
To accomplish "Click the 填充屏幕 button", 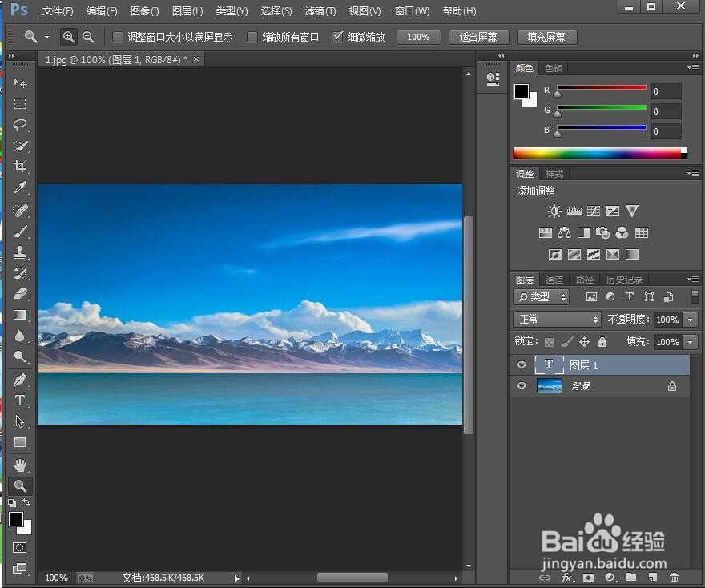I will 546,37.
